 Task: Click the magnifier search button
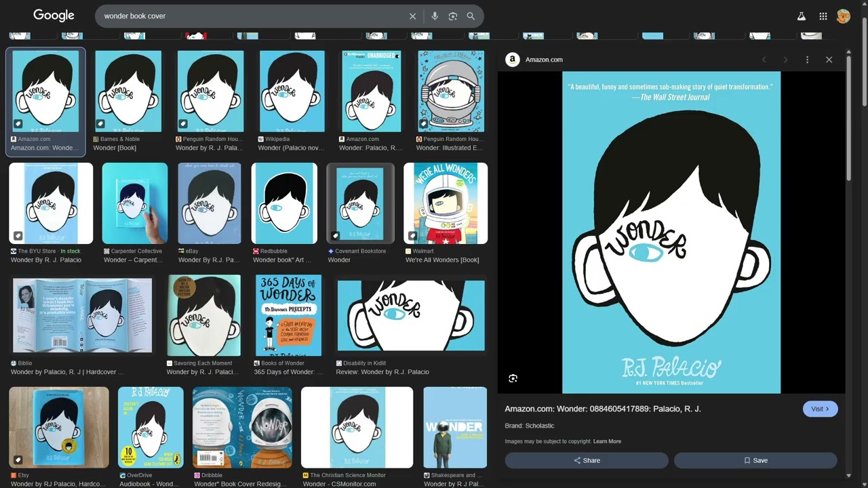click(x=471, y=16)
